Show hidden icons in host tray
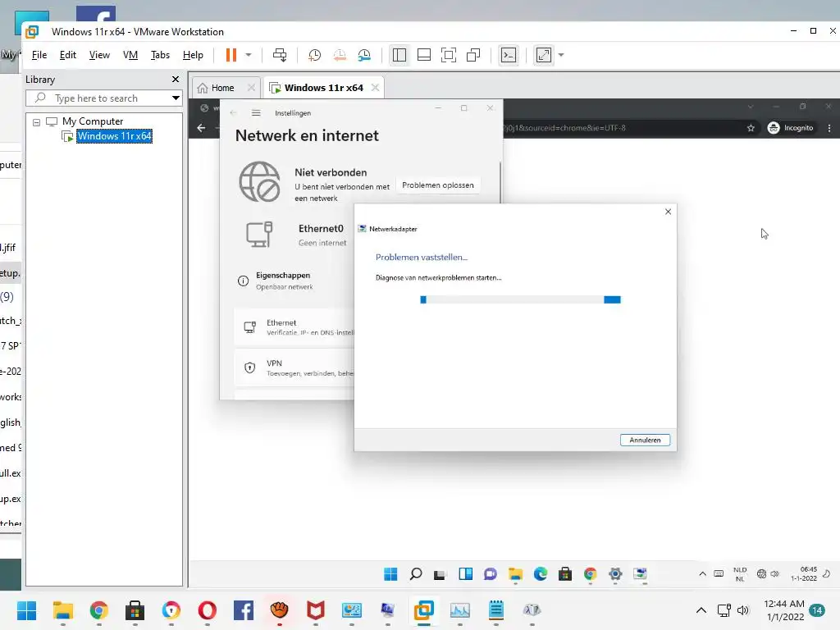Screen dimensions: 840x630 coord(701,610)
